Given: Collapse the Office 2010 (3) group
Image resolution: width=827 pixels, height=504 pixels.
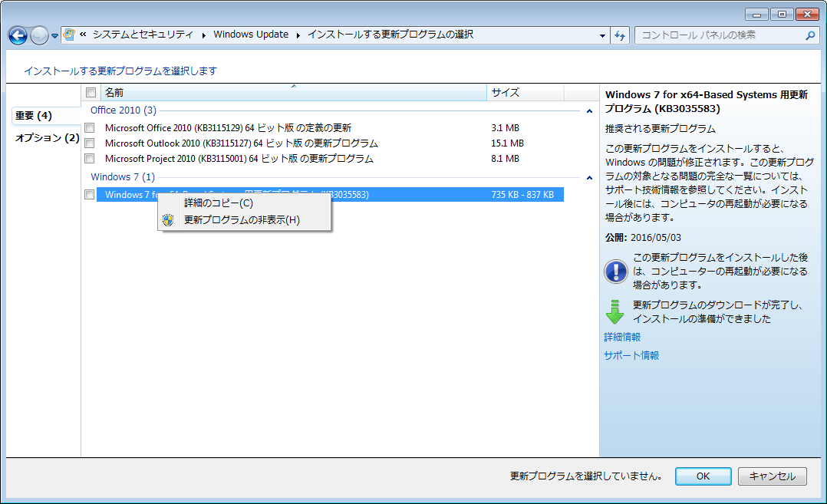Looking at the screenshot, I should point(589,110).
